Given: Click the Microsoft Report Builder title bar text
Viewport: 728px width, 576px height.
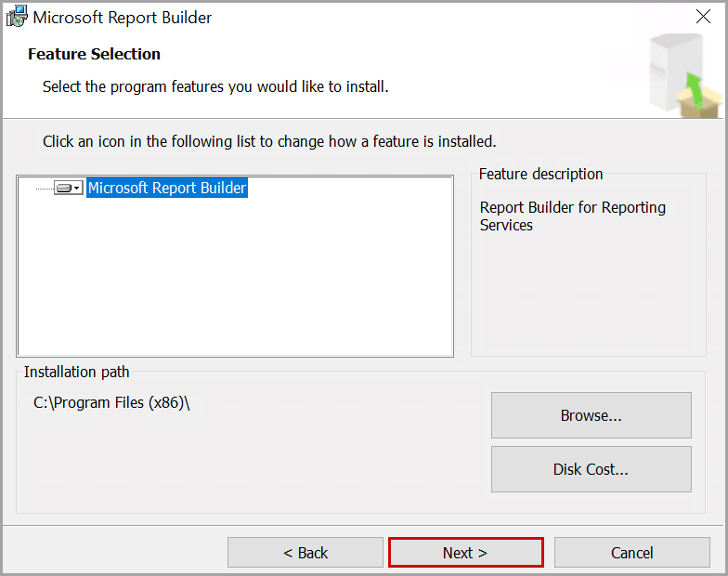Looking at the screenshot, I should coord(123,18).
